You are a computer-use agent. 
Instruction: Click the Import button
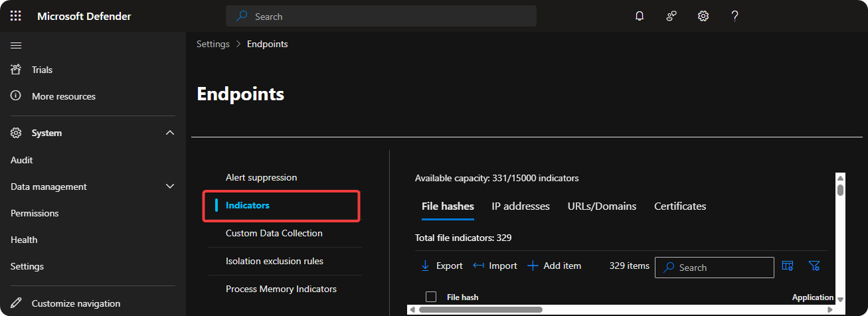point(495,266)
